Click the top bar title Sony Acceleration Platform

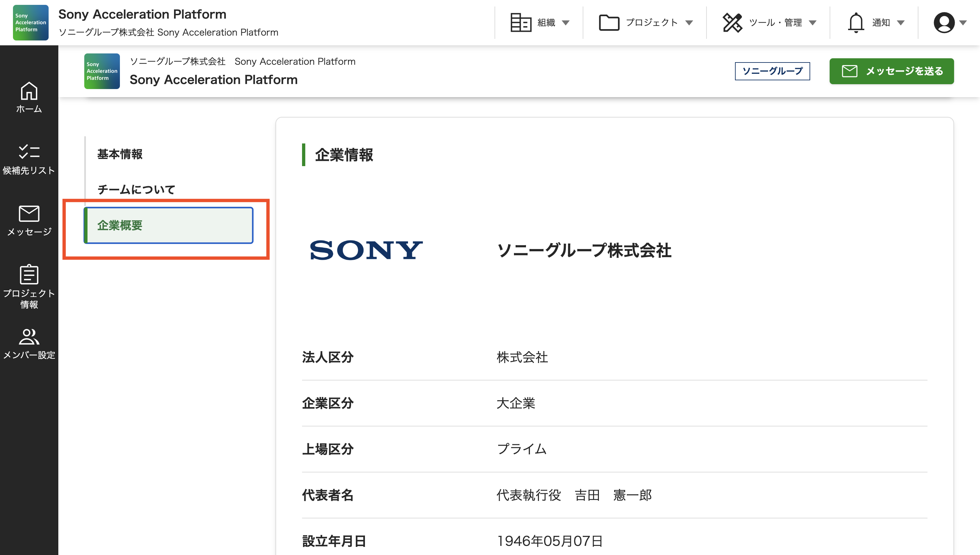point(142,14)
